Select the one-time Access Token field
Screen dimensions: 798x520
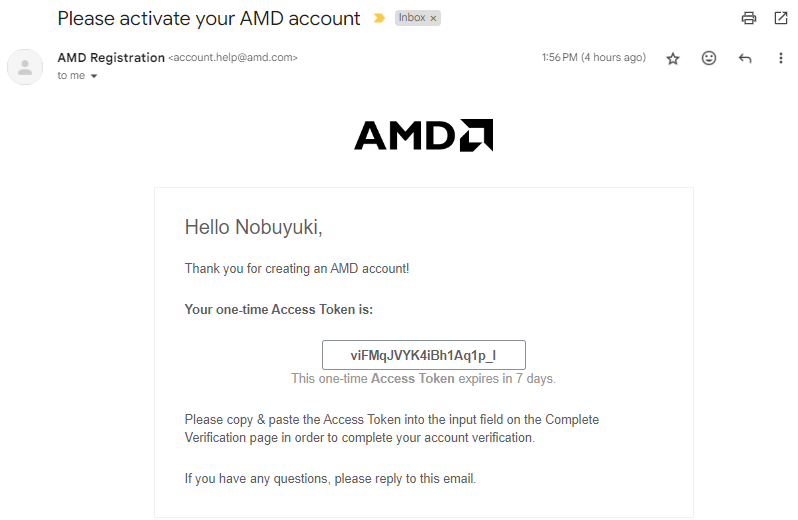423,355
